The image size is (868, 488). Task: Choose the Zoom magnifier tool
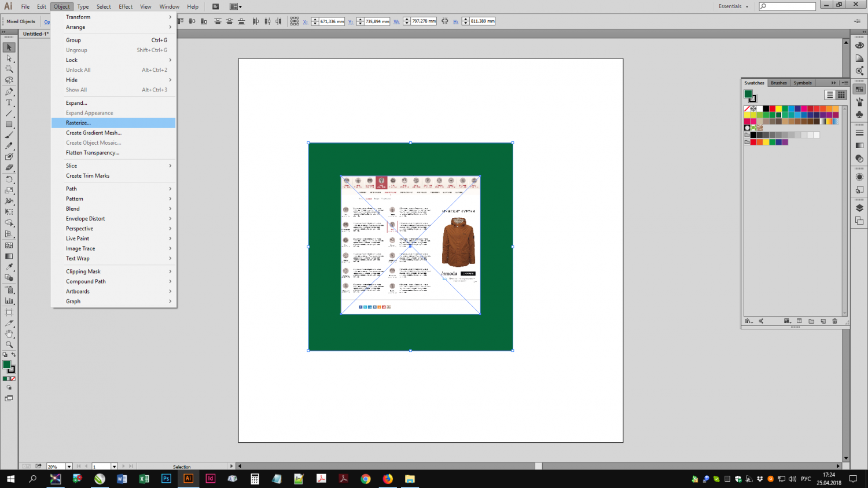[x=9, y=344]
